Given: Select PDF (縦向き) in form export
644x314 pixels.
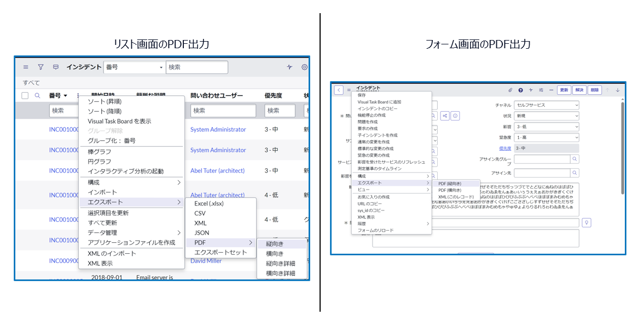Looking at the screenshot, I should 450,183.
